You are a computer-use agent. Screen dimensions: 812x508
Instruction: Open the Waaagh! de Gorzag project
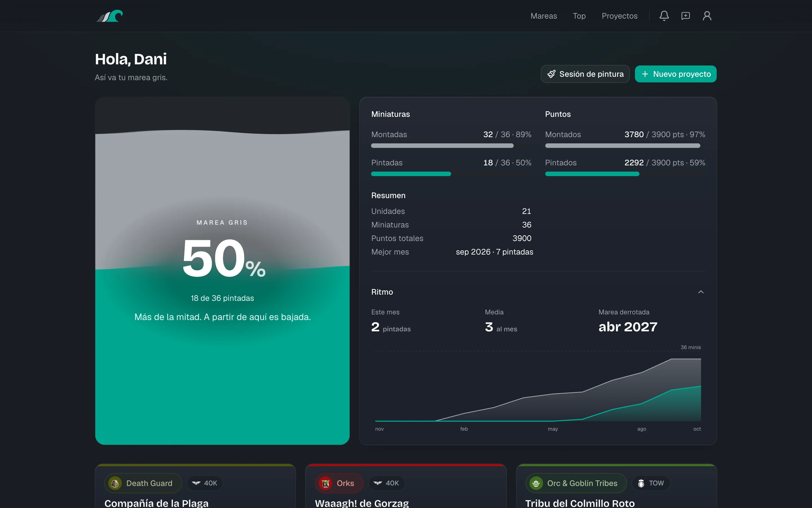point(362,503)
